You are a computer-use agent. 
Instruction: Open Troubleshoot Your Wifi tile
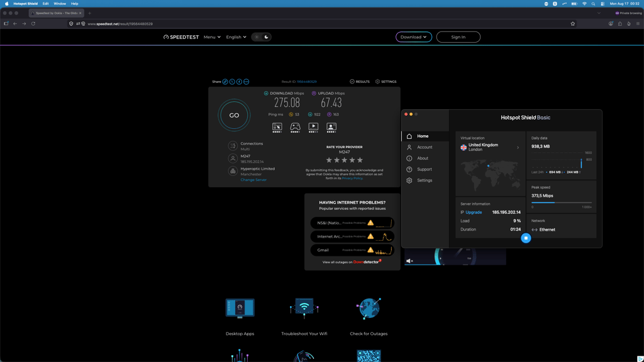click(x=304, y=317)
